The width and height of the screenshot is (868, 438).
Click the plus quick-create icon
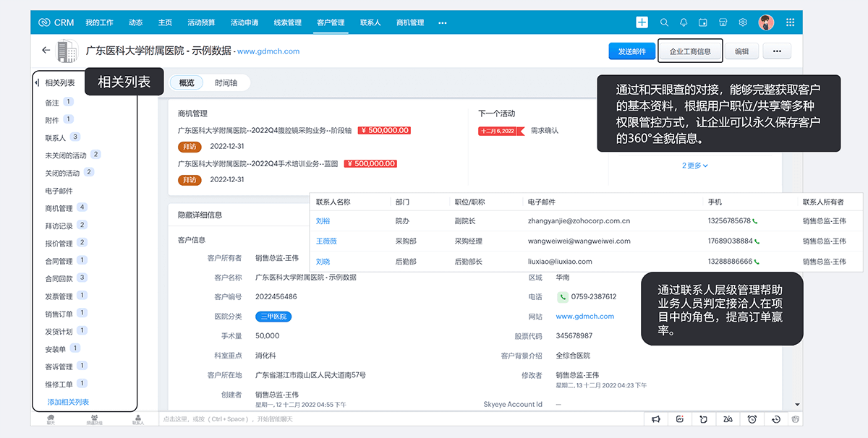pos(642,22)
